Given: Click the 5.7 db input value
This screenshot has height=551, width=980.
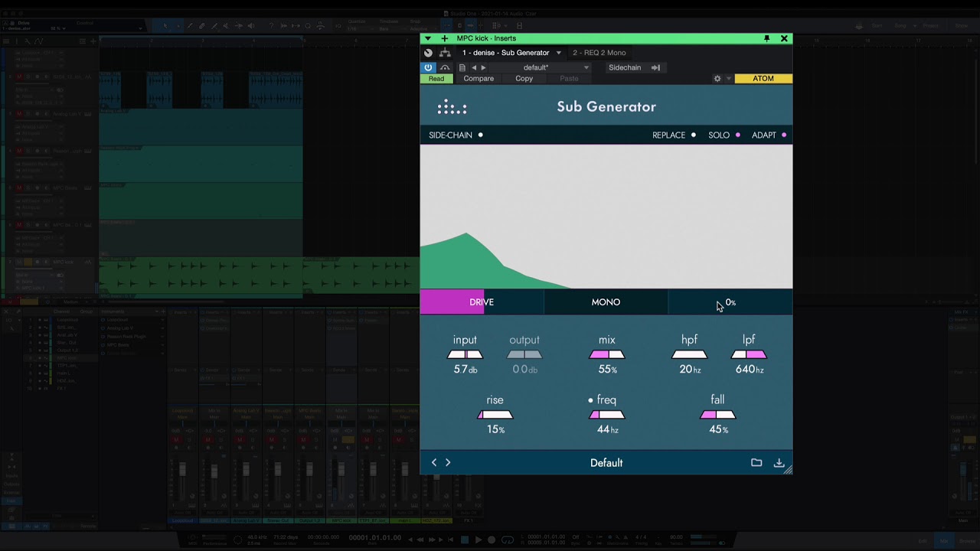Looking at the screenshot, I should coord(465,370).
